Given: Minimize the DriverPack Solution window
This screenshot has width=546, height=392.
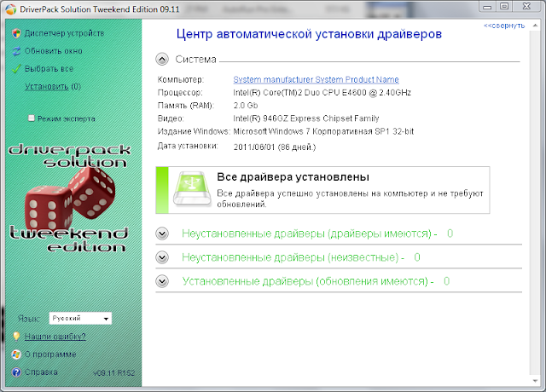Looking at the screenshot, I should click(x=487, y=7).
